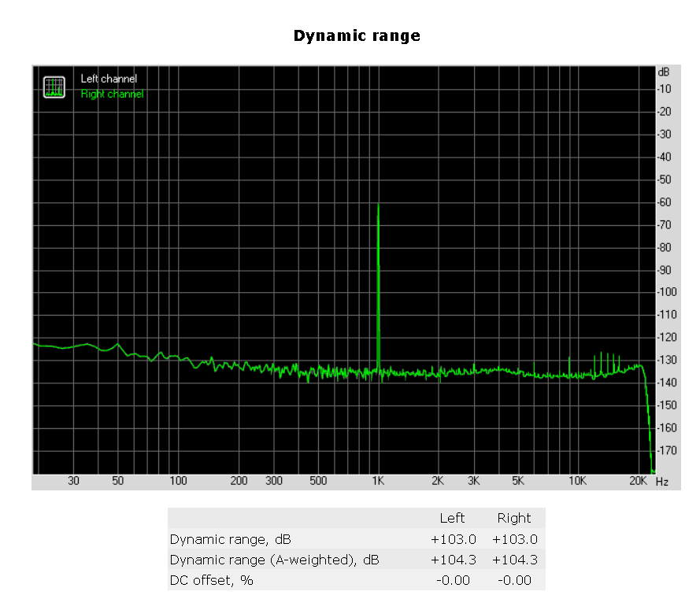700x599 pixels.
Task: Click Left A-weighted value +104.3
Action: pyautogui.click(x=454, y=560)
